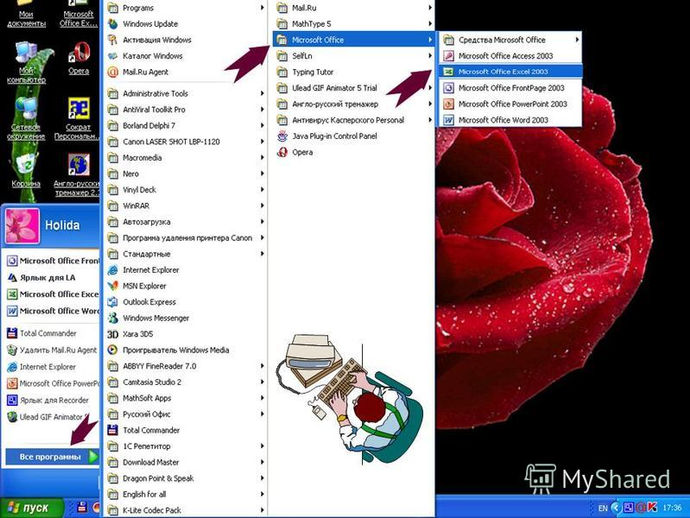Launch MSN Explorer
The image size is (690, 518).
[x=186, y=286]
